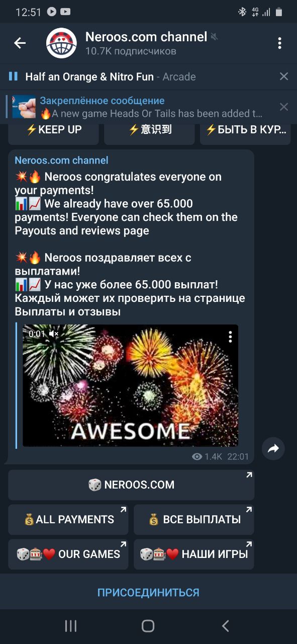The height and width of the screenshot is (644, 297).
Task: Tap the KEEP UP button
Action: pyautogui.click(x=54, y=130)
